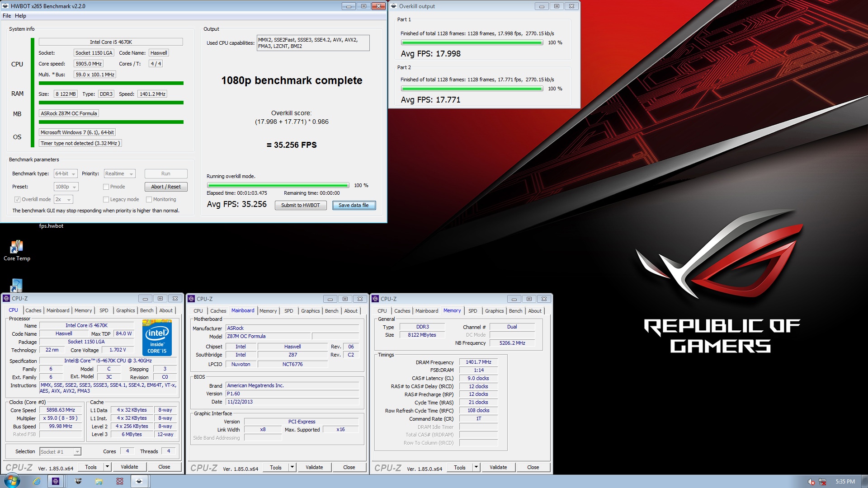
Task: Click Close in the CPU-Z Memory window
Action: click(533, 467)
